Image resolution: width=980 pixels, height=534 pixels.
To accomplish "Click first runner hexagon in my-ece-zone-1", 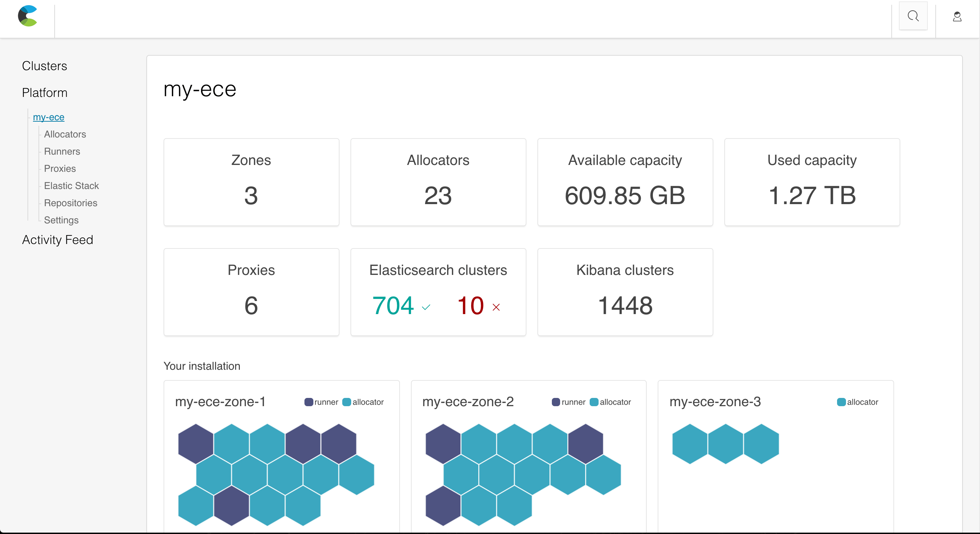I will 196,444.
